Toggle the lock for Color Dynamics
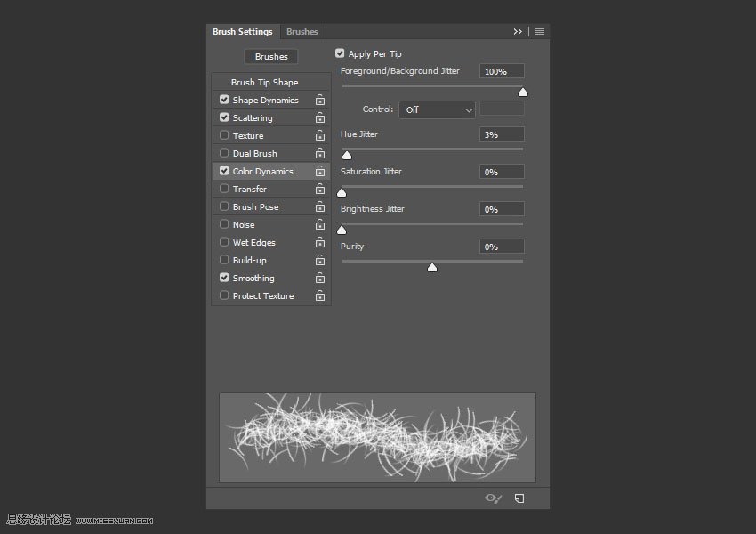This screenshot has width=756, height=534. pyautogui.click(x=319, y=172)
